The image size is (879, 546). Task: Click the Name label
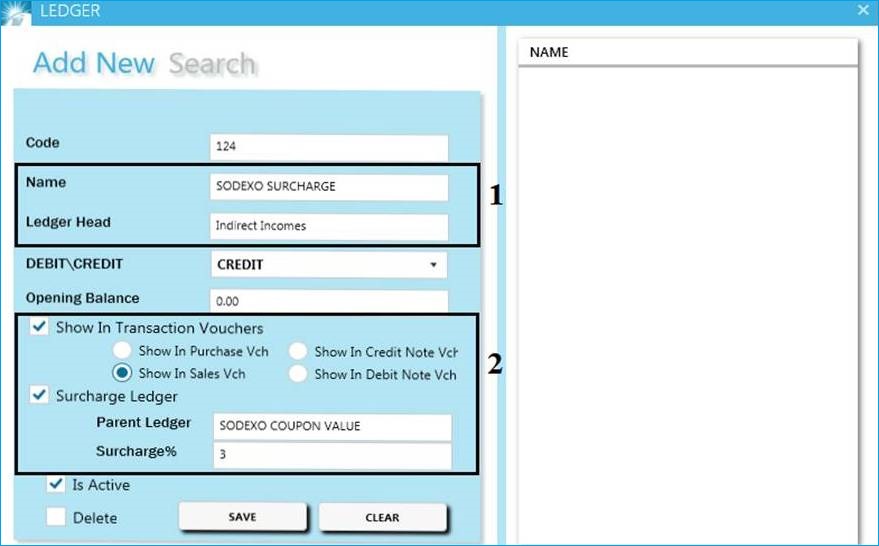46,182
